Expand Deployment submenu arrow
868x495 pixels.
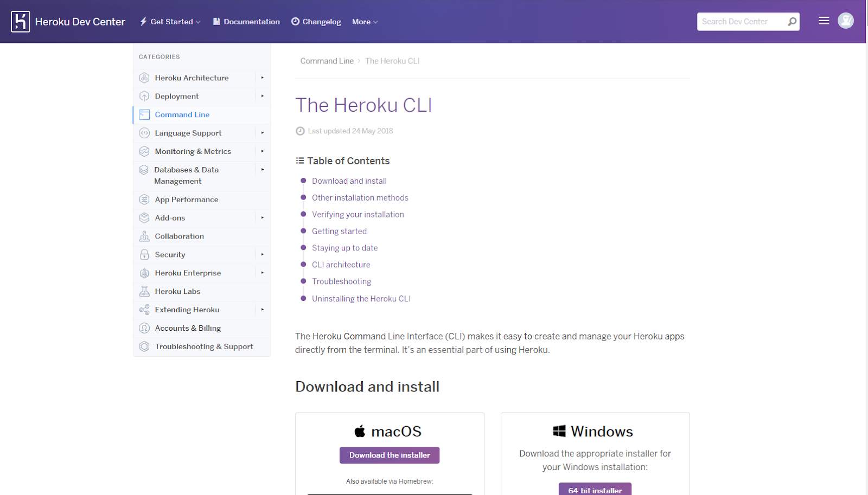(x=263, y=96)
